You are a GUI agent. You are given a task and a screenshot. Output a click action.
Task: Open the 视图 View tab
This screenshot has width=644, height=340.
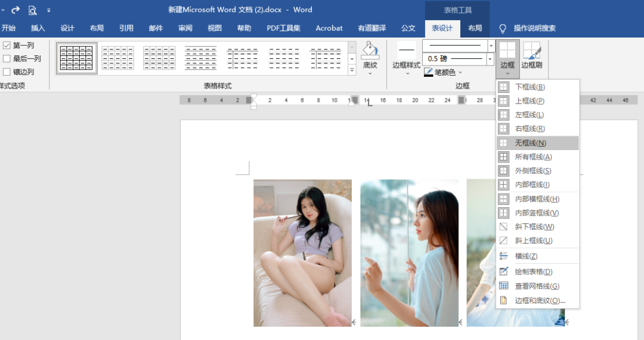coord(215,29)
